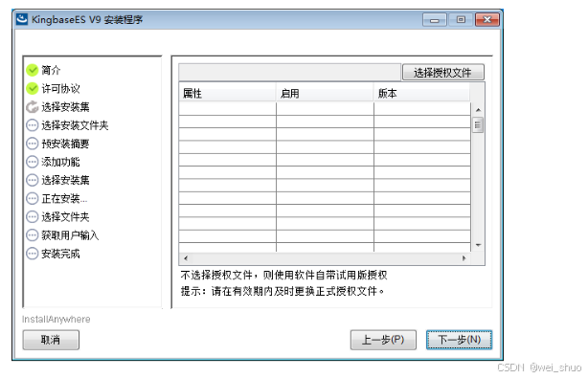Click the 启用 column header
Viewport: 588px width, 378px height.
325,93
